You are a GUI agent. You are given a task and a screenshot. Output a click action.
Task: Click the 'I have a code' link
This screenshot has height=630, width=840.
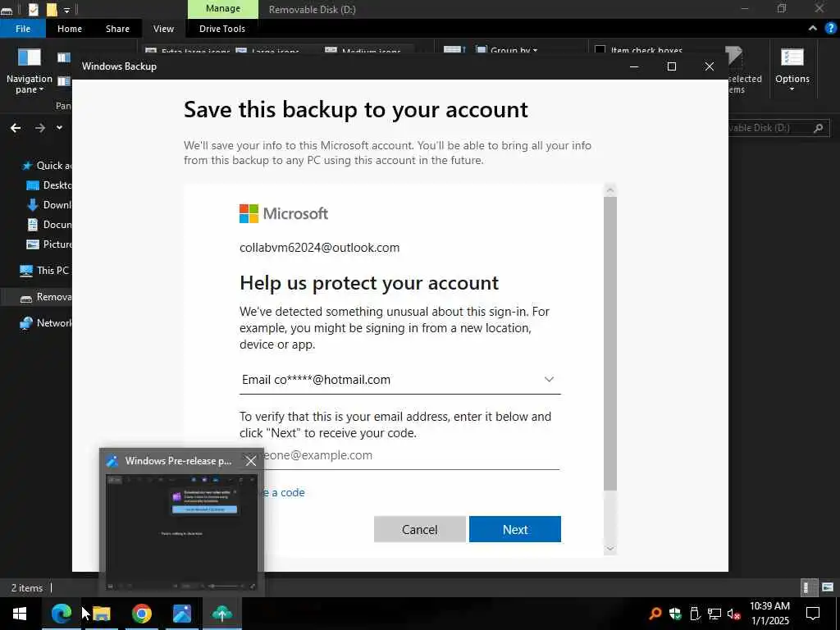coord(284,493)
